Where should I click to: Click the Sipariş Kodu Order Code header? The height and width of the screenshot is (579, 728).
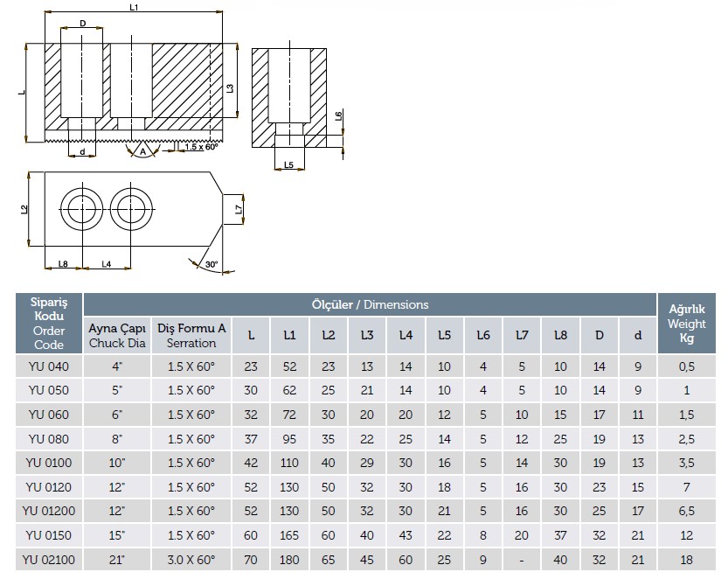[49, 321]
